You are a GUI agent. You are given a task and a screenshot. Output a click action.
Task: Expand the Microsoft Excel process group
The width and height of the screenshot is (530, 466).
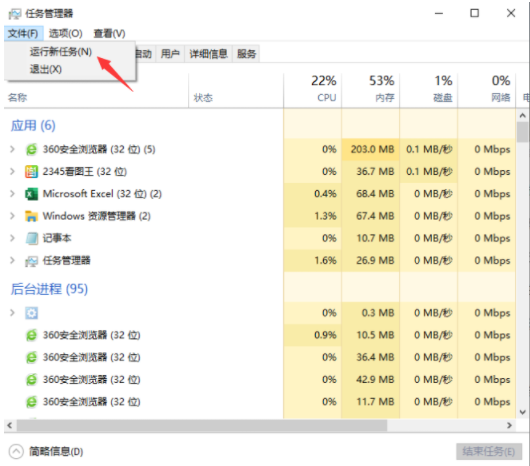click(13, 194)
